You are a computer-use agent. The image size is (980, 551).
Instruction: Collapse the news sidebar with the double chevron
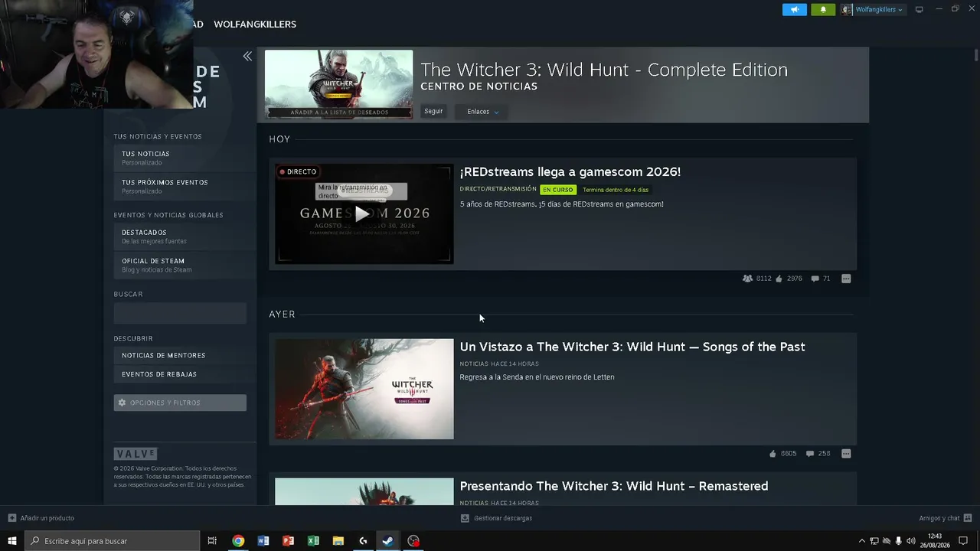click(247, 56)
